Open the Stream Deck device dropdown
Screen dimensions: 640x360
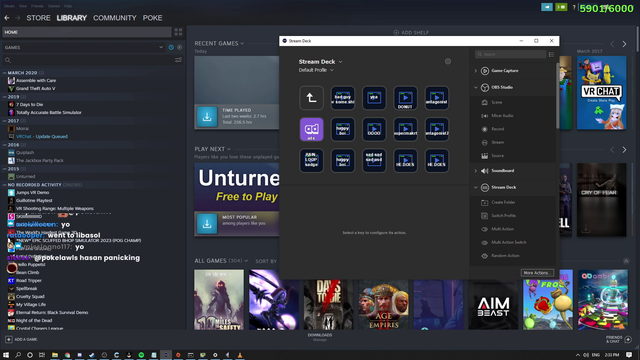(320, 62)
